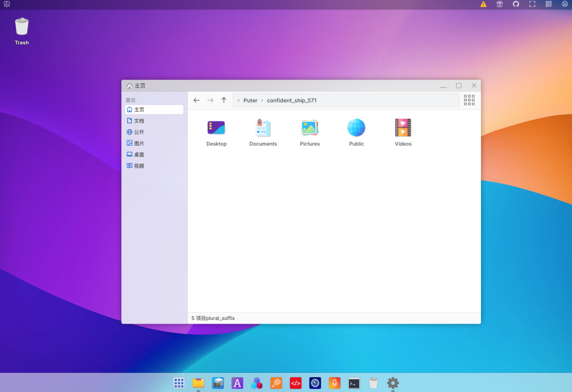572x392 pixels.
Task: Launch the terminal in taskbar
Action: (354, 383)
